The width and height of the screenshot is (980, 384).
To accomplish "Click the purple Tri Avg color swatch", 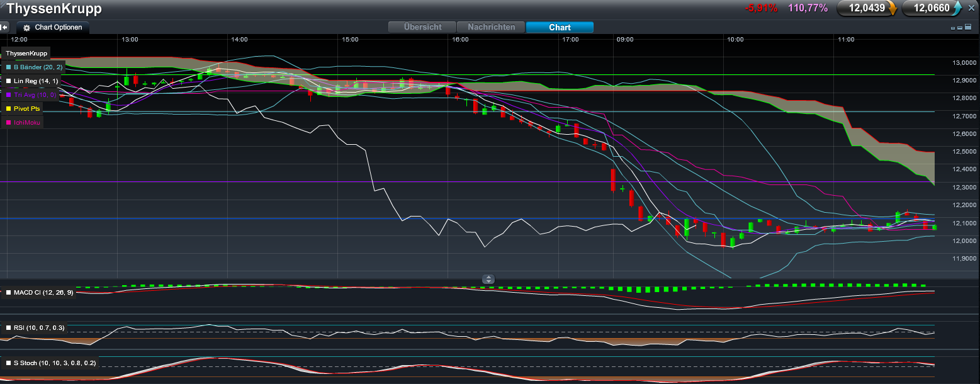I will pos(8,95).
